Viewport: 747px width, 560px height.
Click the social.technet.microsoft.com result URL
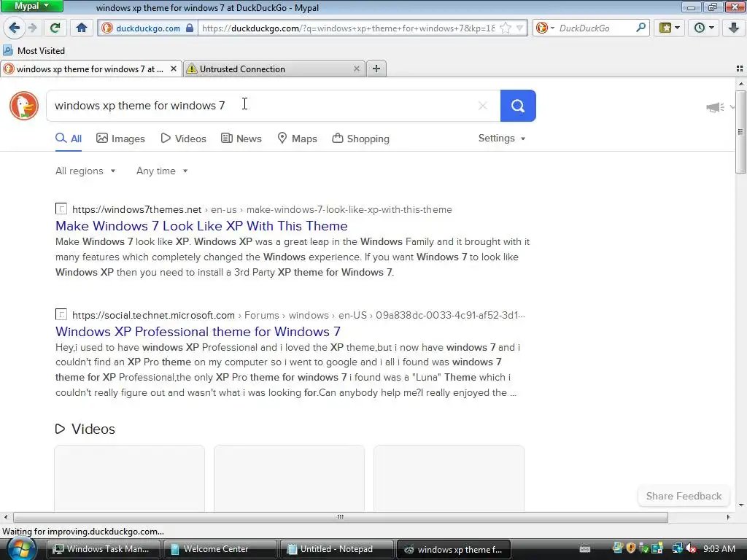298,315
